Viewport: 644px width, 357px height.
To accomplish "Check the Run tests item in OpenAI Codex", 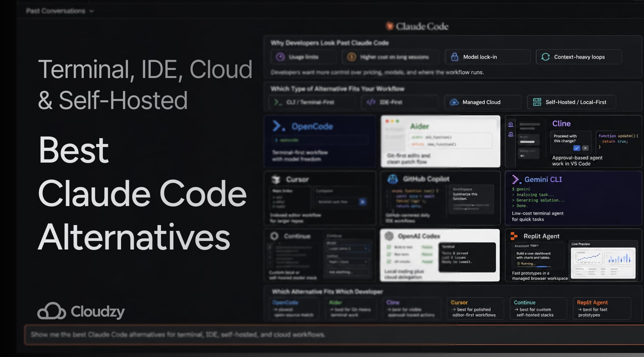I will [x=388, y=254].
